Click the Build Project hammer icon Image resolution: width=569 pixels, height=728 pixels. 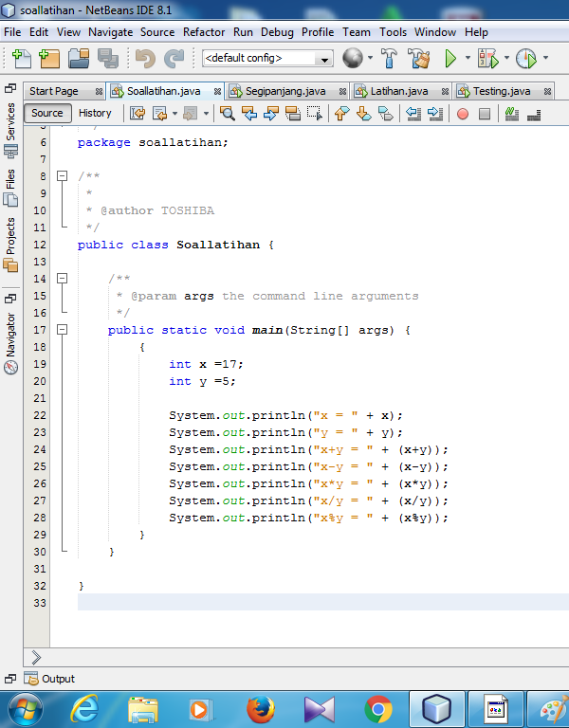(x=389, y=58)
